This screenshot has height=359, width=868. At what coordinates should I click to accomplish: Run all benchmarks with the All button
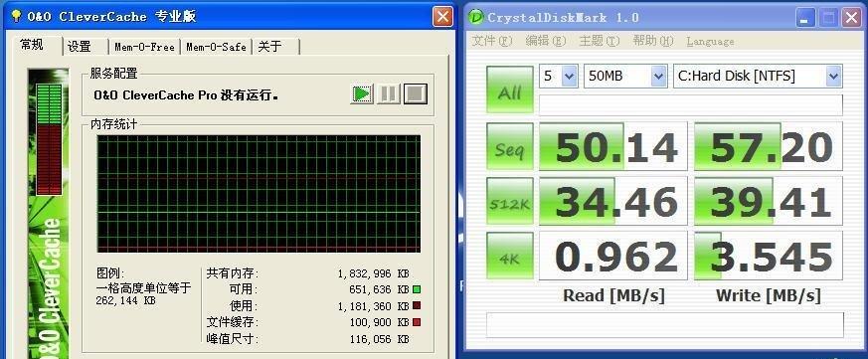(x=509, y=90)
